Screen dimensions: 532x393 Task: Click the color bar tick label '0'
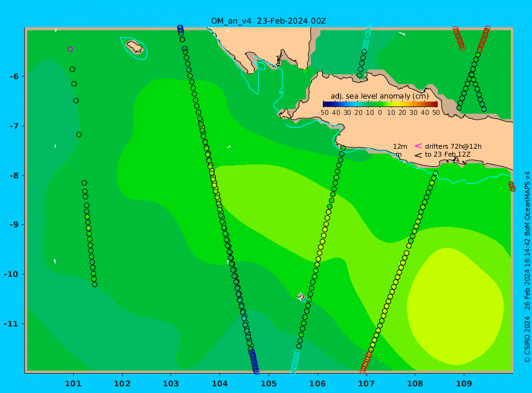click(x=380, y=112)
